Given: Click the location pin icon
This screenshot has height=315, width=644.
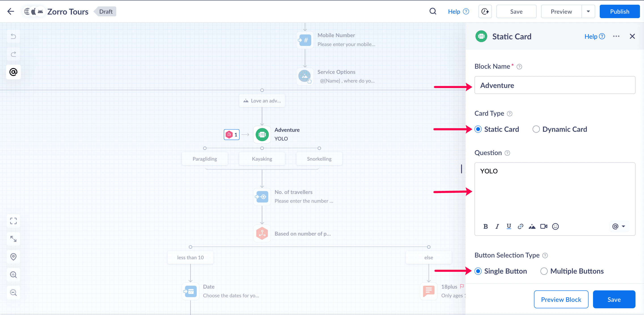Looking at the screenshot, I should [13, 257].
